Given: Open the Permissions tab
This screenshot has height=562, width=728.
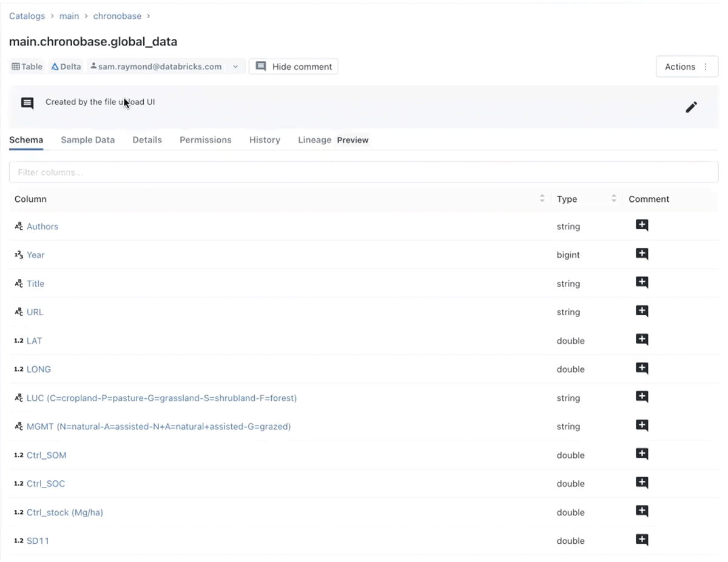Looking at the screenshot, I should click(205, 140).
